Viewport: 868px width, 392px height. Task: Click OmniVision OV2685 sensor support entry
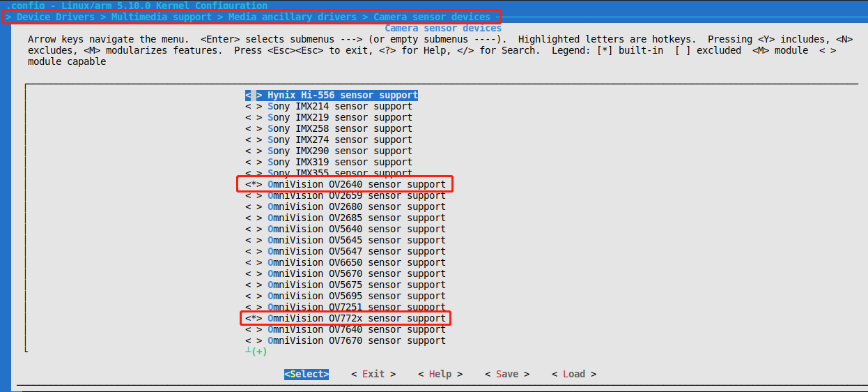(x=346, y=218)
